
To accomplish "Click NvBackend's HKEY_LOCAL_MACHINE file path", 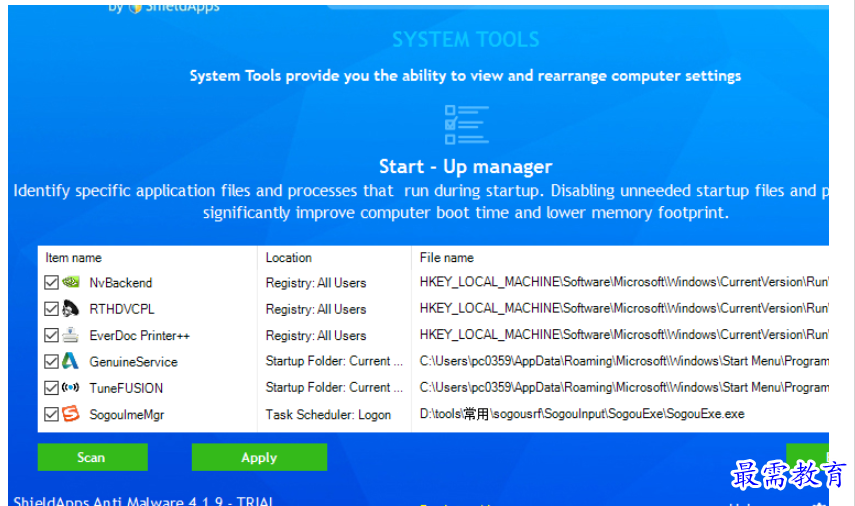I will tap(624, 282).
